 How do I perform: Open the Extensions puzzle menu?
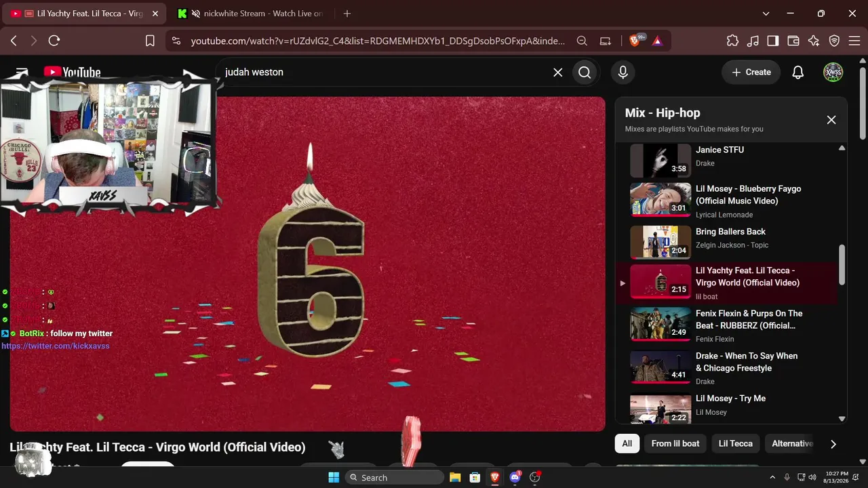(732, 41)
